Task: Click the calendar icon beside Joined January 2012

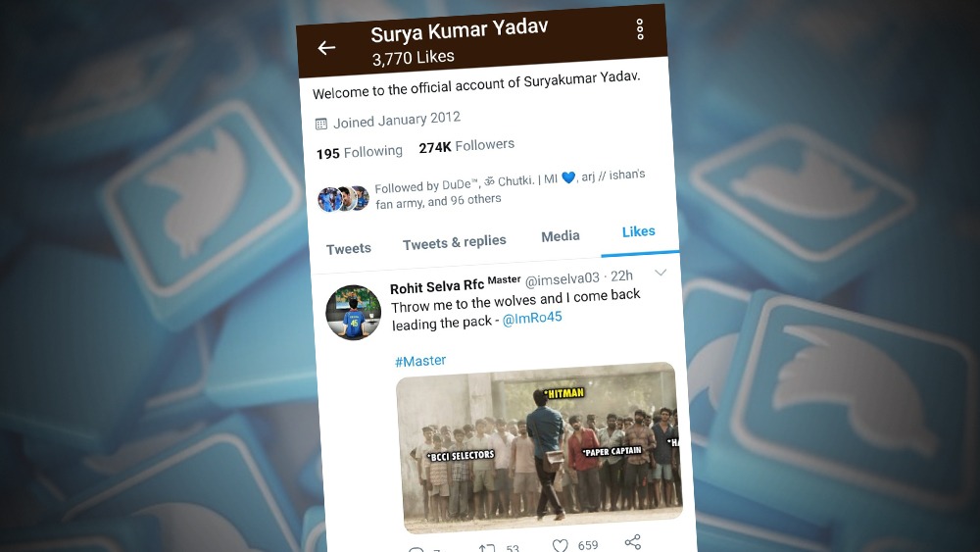Action: point(320,124)
